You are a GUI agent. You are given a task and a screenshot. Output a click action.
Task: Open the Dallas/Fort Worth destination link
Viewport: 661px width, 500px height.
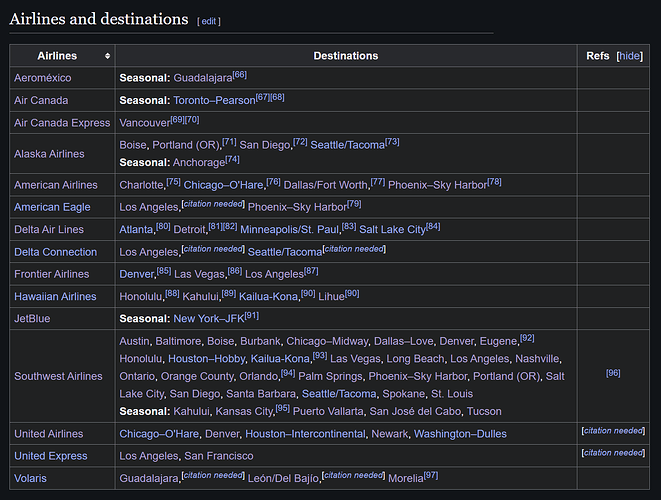[325, 185]
